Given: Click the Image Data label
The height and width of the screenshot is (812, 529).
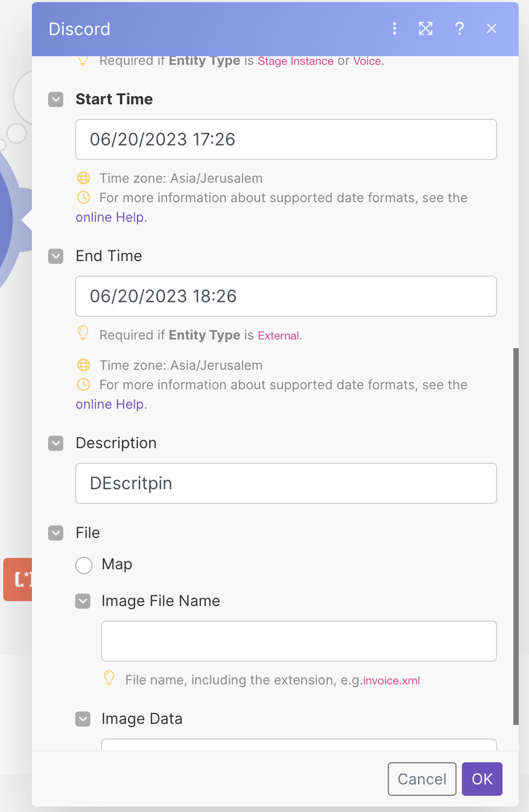Looking at the screenshot, I should tap(142, 719).
